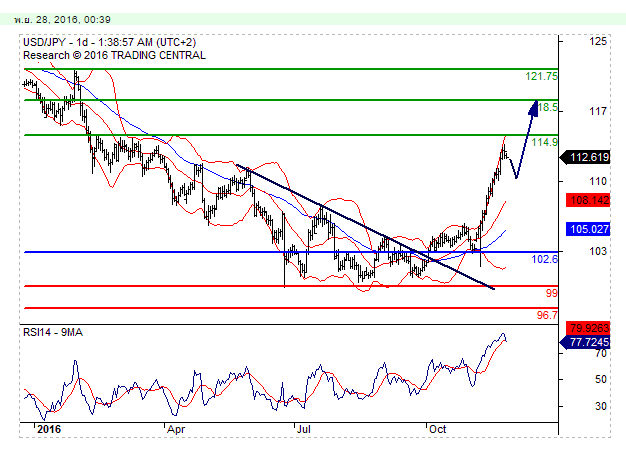Select the 102.6 blue pivot label
The height and width of the screenshot is (463, 626).
tap(544, 259)
